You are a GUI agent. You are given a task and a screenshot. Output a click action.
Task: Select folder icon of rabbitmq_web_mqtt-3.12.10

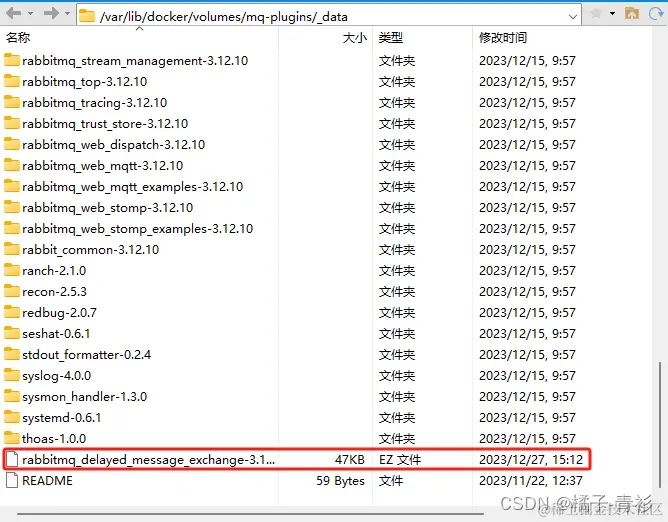[12, 165]
